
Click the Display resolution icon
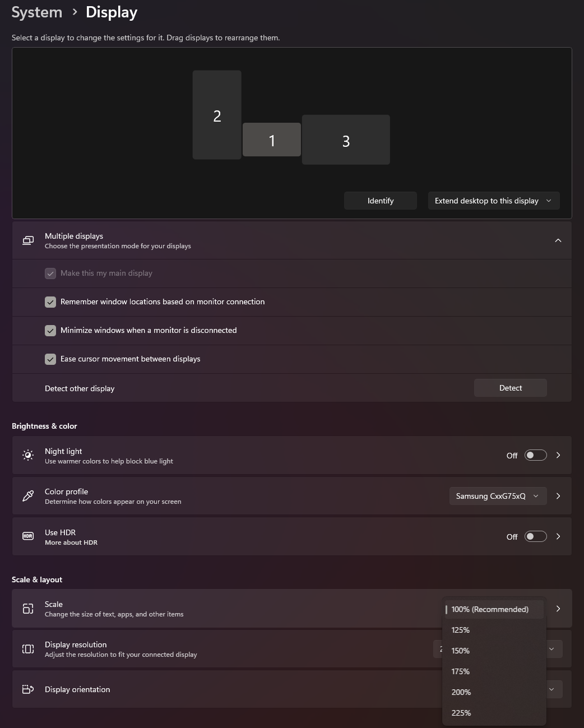click(x=28, y=648)
